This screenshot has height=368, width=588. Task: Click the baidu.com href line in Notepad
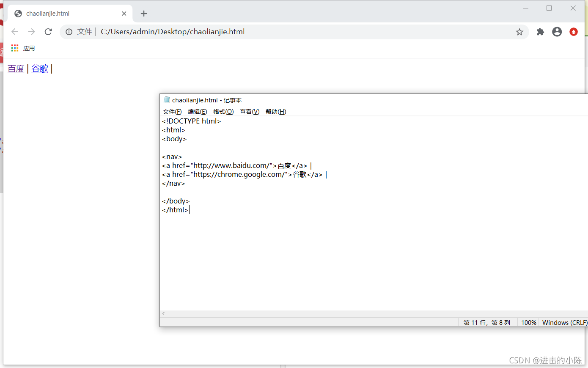point(237,165)
